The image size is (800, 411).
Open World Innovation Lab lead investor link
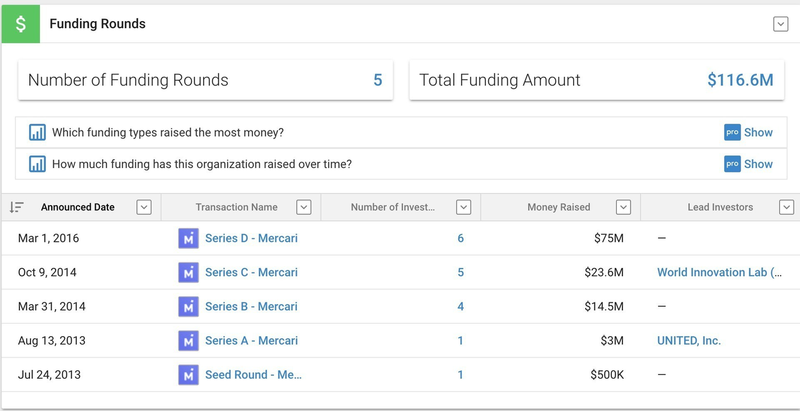point(720,272)
